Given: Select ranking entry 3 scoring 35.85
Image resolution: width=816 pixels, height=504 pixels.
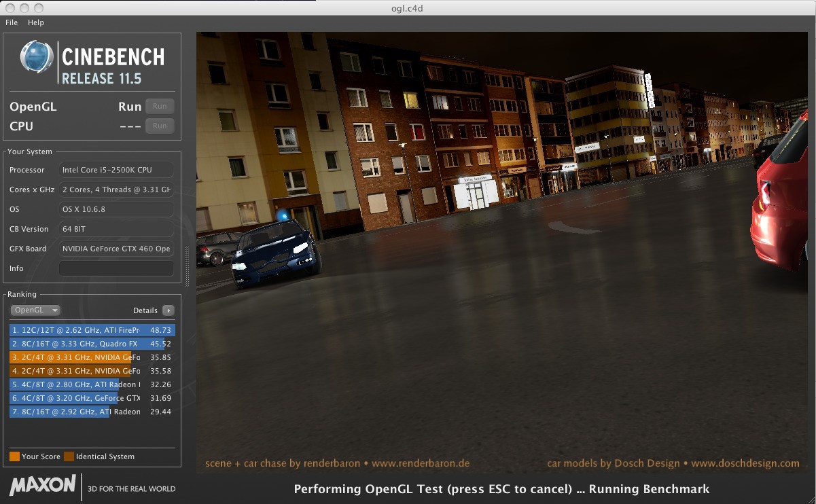Looking at the screenshot, I should (92, 357).
